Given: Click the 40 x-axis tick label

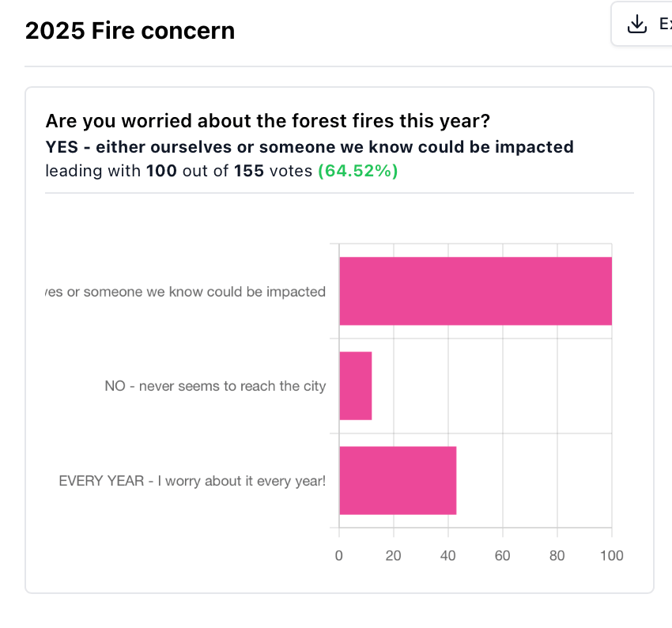Looking at the screenshot, I should point(447,555).
